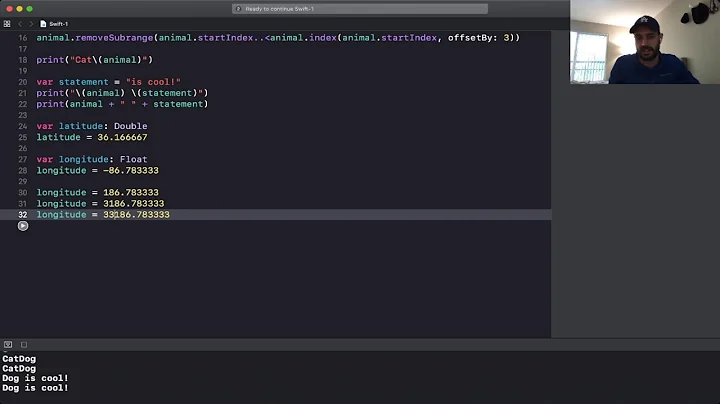Click 'Float' type on line 27

point(134,159)
